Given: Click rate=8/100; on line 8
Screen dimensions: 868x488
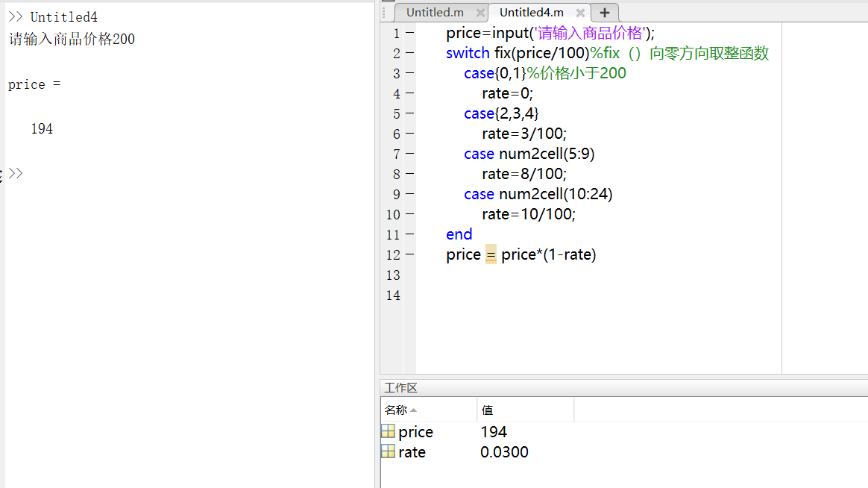Looking at the screenshot, I should [524, 175].
